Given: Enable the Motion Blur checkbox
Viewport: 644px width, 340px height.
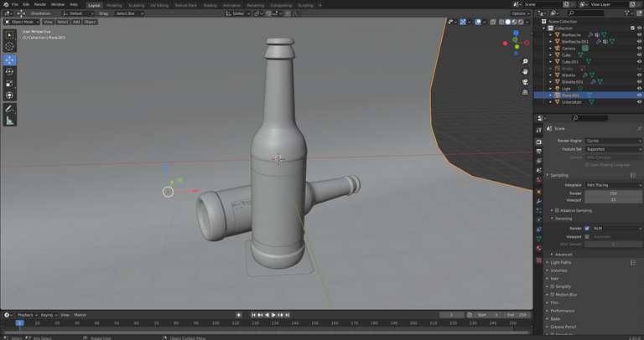Looking at the screenshot, I should click(552, 294).
